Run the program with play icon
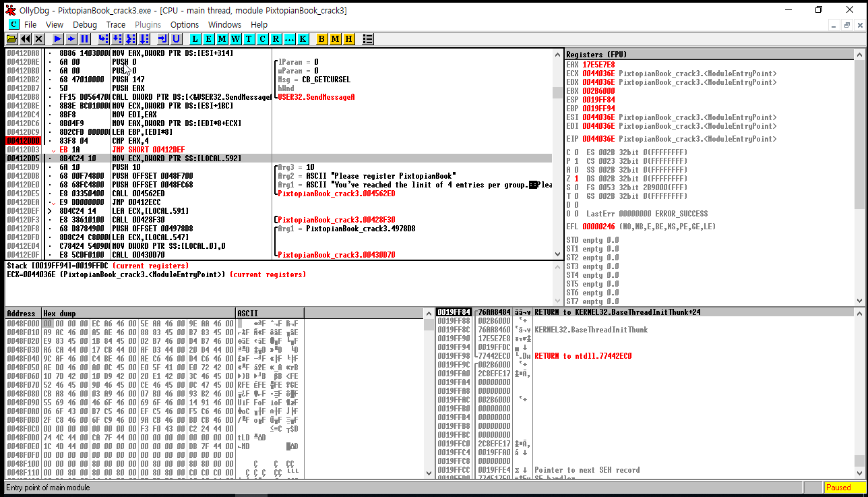The image size is (868, 497). click(x=58, y=39)
